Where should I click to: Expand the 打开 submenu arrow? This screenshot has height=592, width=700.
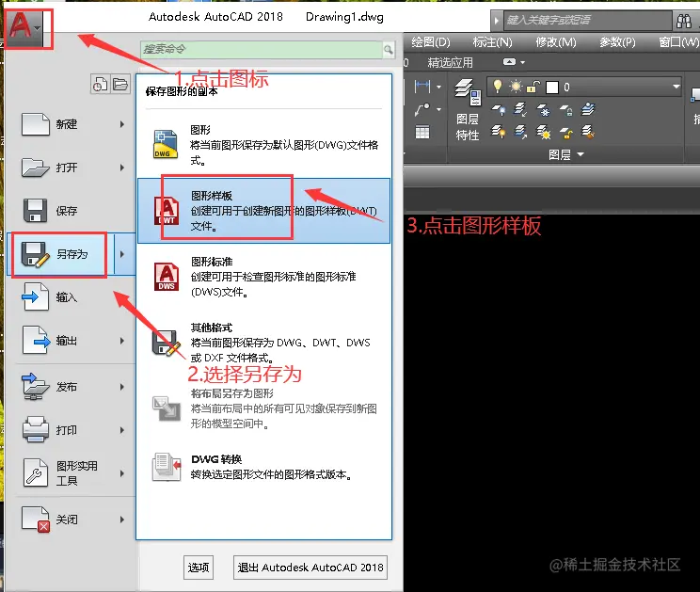(x=122, y=168)
